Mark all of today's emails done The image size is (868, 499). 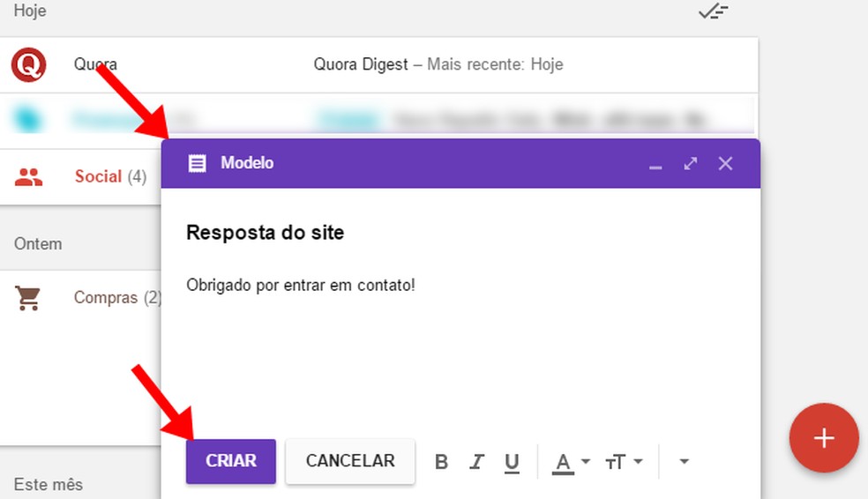(713, 11)
